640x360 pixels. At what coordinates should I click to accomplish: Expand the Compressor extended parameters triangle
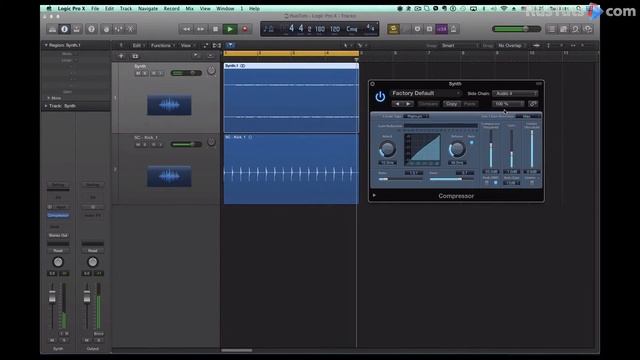coord(374,196)
